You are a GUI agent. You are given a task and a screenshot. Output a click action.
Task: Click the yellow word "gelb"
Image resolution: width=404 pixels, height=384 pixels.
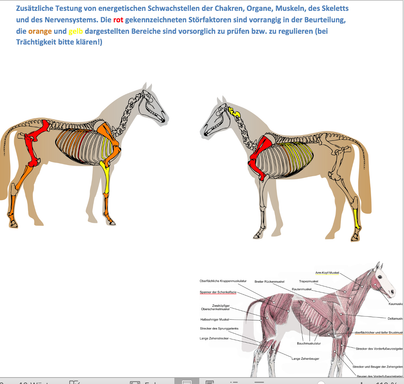tap(76, 32)
